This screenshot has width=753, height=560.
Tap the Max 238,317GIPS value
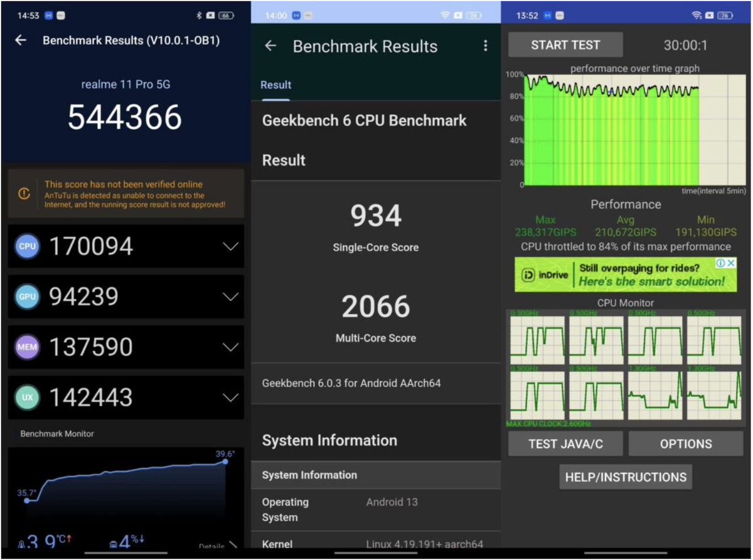[546, 232]
